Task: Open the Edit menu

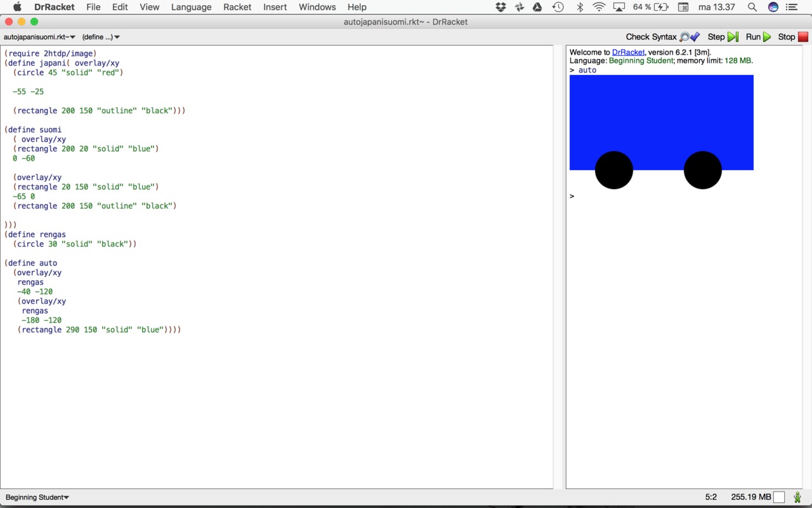Action: coord(120,7)
